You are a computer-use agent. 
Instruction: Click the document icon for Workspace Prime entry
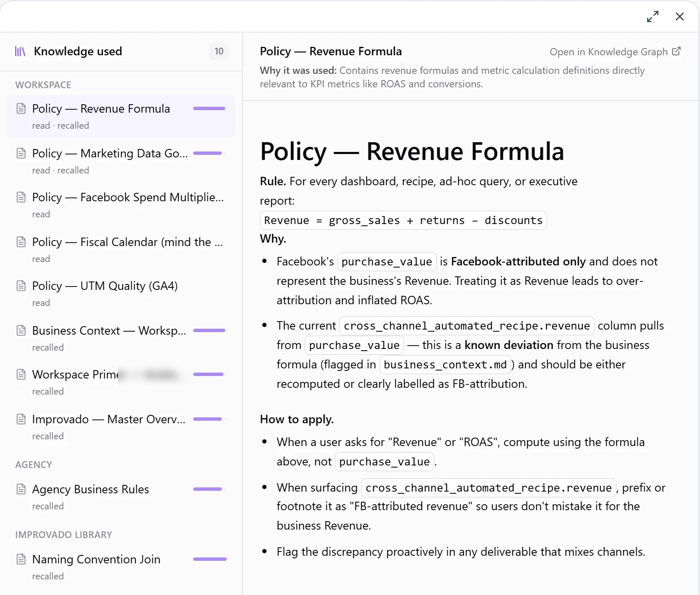(21, 374)
